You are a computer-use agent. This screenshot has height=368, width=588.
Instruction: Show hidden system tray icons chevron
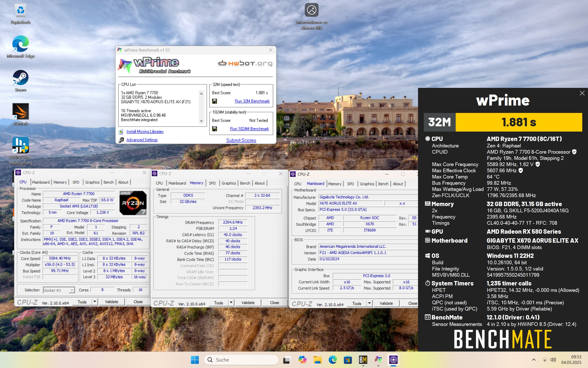pos(534,360)
